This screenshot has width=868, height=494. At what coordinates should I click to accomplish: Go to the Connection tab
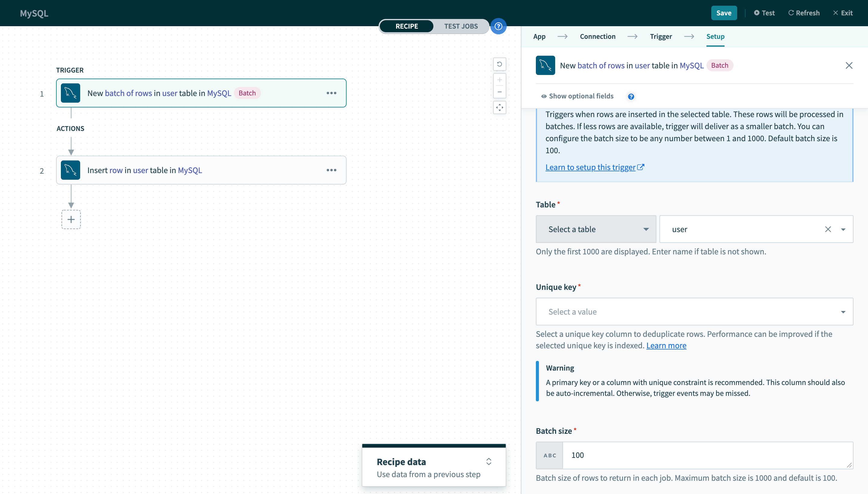pos(597,36)
